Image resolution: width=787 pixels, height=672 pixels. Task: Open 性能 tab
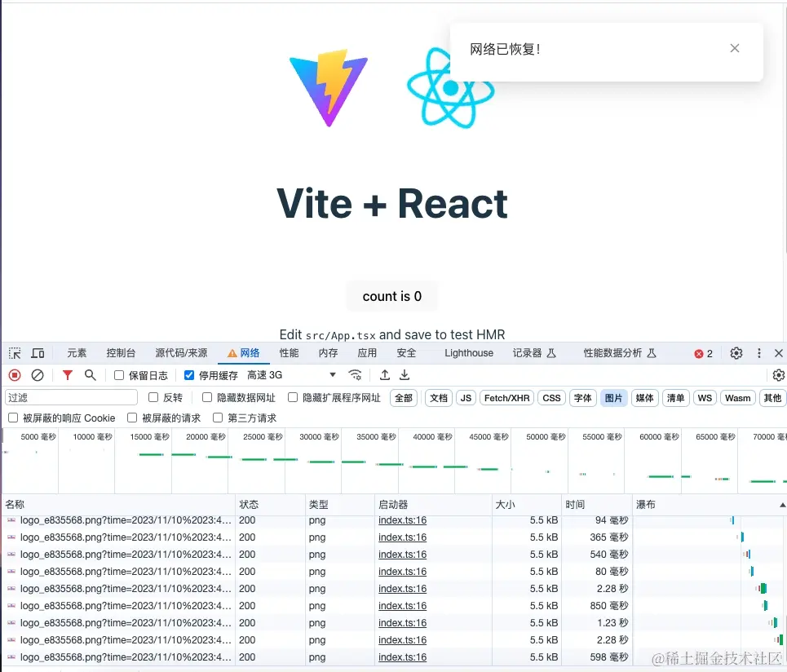(x=289, y=353)
